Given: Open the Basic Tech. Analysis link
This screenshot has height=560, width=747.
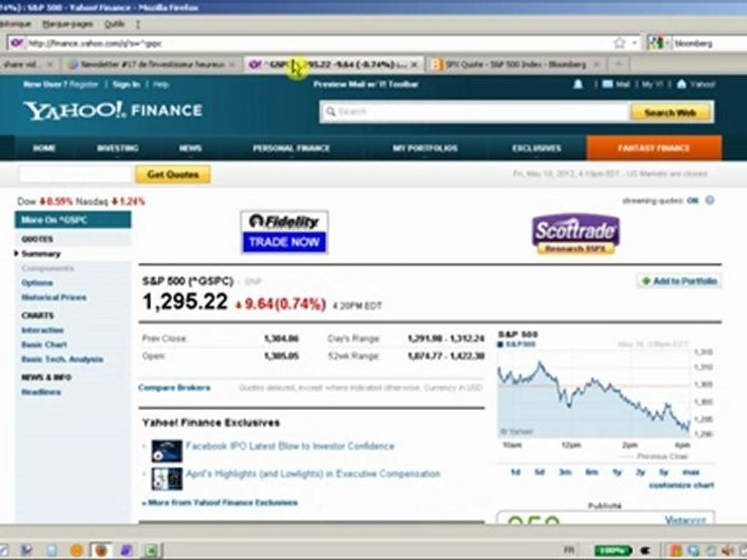Looking at the screenshot, I should pyautogui.click(x=62, y=359).
